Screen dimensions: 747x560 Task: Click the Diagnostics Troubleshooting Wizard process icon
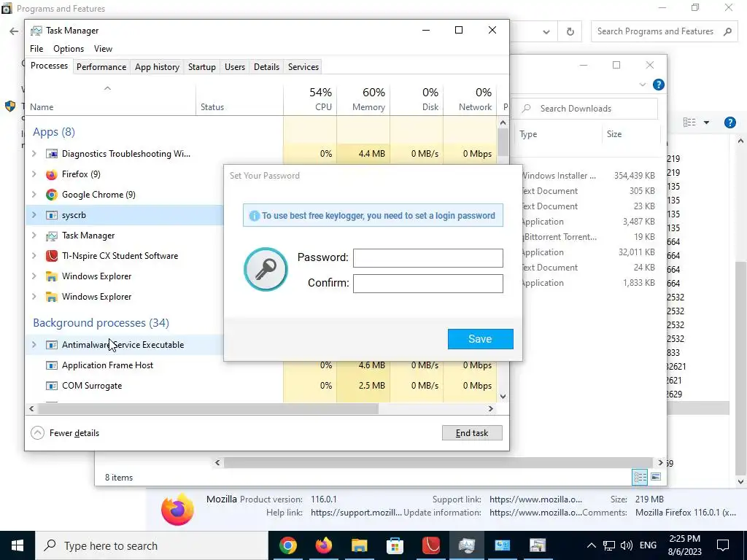pyautogui.click(x=52, y=154)
